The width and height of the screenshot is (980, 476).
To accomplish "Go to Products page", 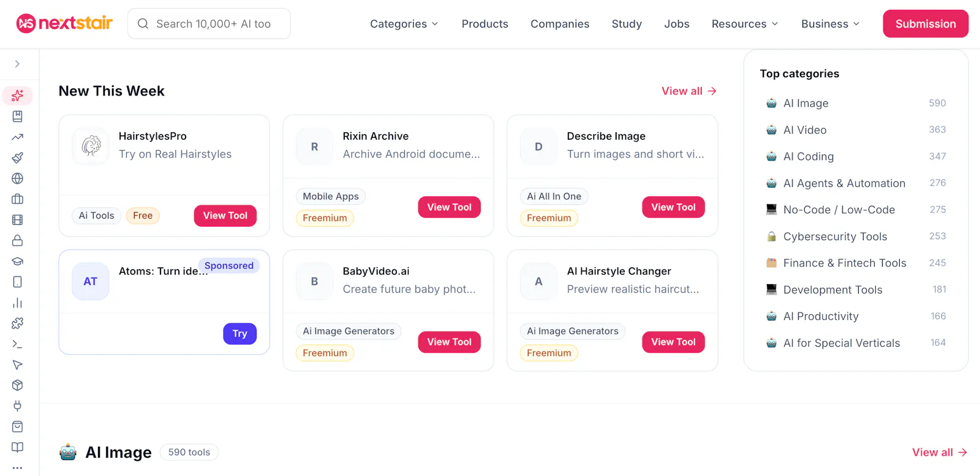I will (485, 24).
